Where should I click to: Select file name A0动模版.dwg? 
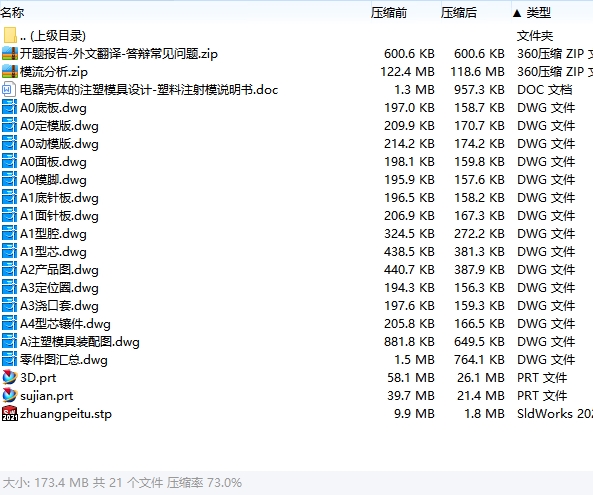[x=59, y=144]
